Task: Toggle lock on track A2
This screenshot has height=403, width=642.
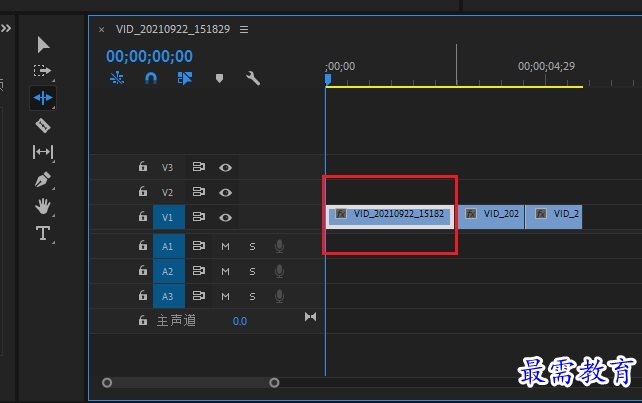Action: point(142,270)
